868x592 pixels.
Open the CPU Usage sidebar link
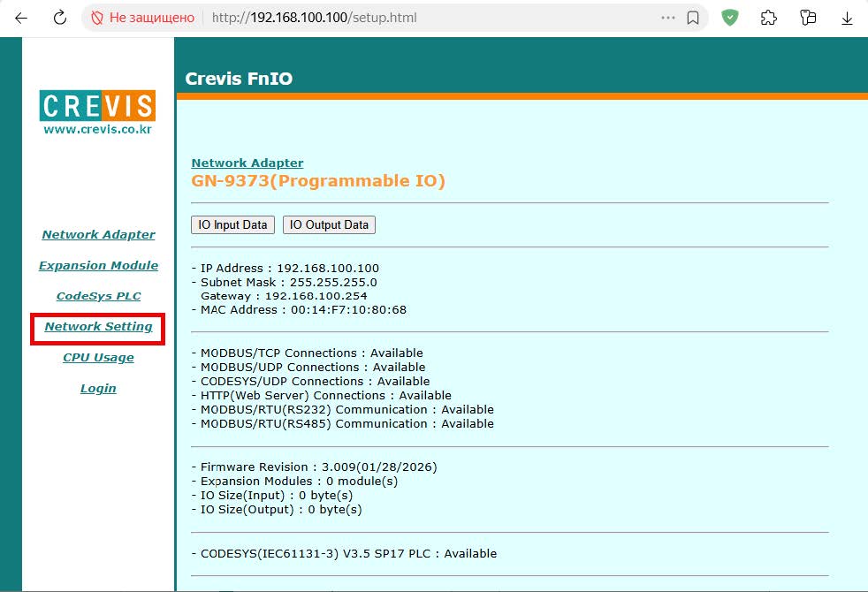98,358
